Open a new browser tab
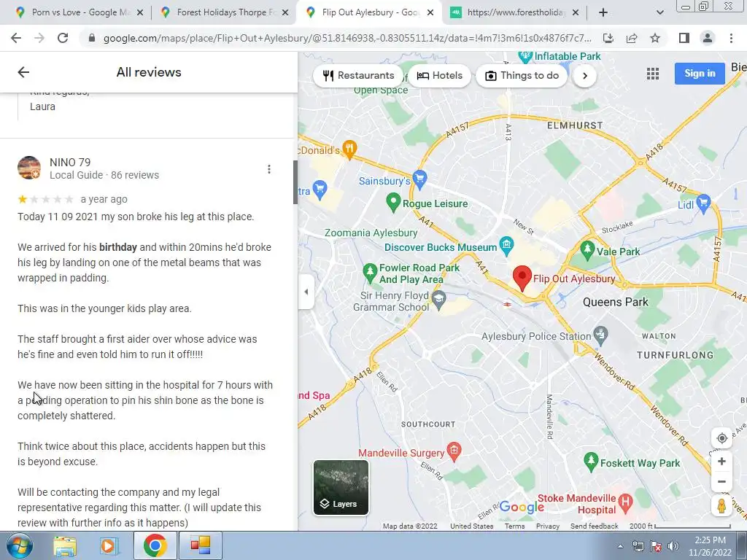Viewport: 747px width, 560px height. tap(603, 13)
